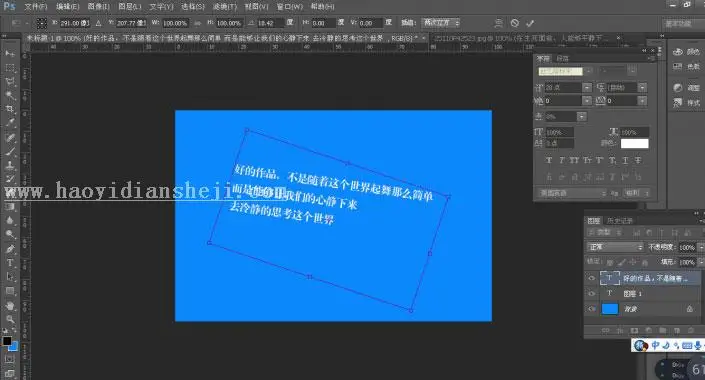This screenshot has width=705, height=380.
Task: Open the 编辑(E) menu
Action: [x=67, y=7]
